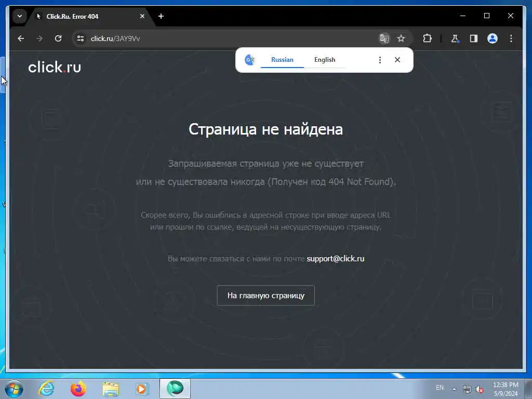Click the Google Translate logo in popup
Viewport: 532px width, 399px height.
(250, 60)
